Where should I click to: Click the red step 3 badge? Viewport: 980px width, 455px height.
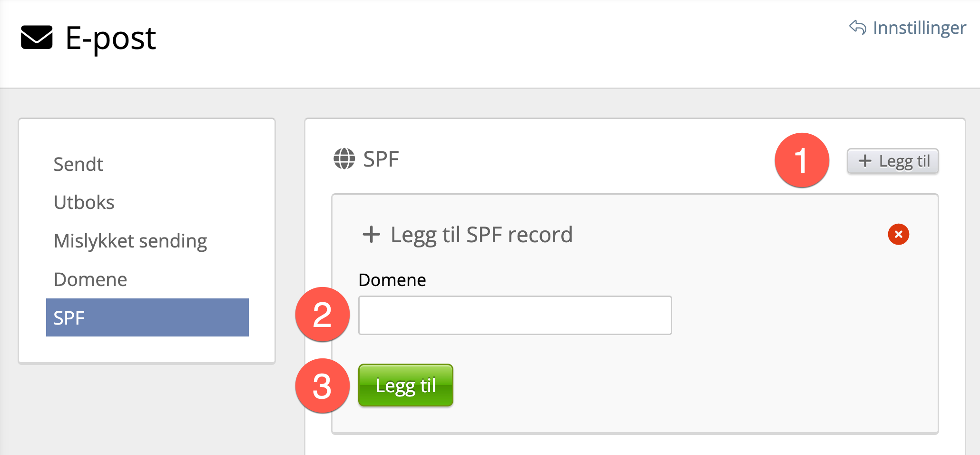coord(323,386)
